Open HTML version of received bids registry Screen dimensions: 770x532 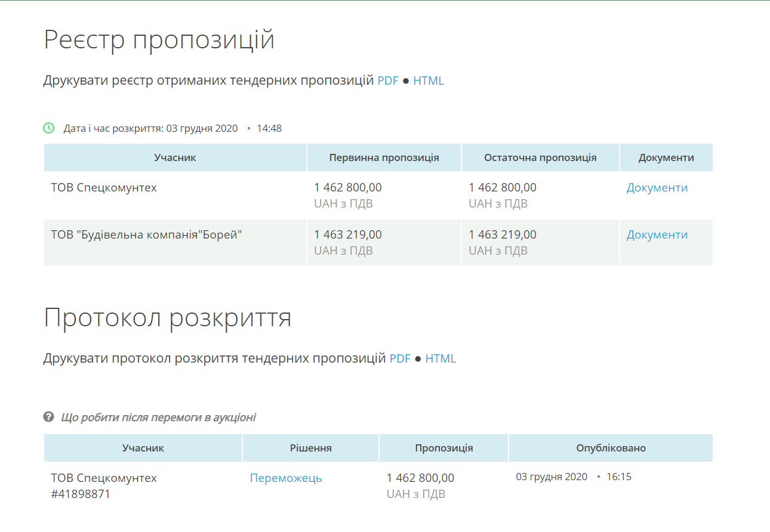[429, 81]
